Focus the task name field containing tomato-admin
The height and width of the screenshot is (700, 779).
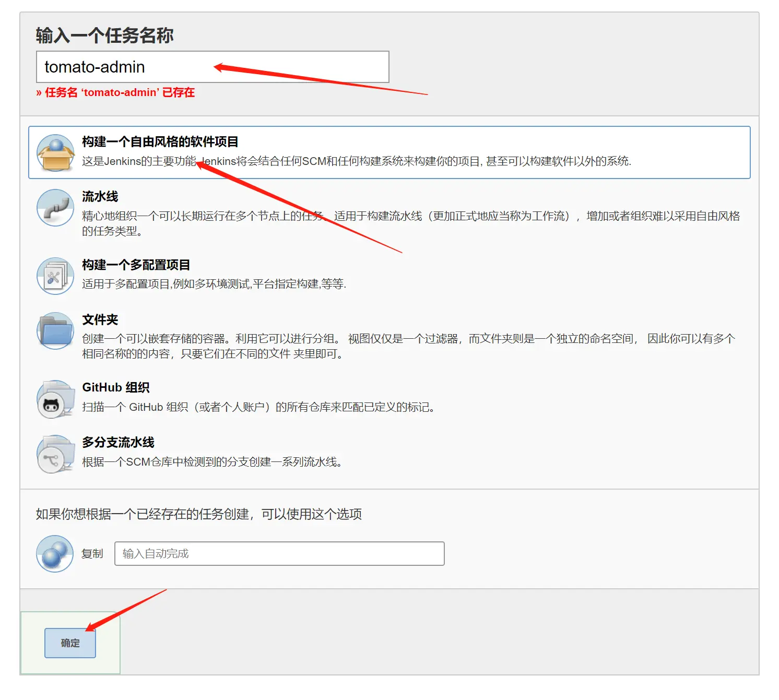(213, 67)
